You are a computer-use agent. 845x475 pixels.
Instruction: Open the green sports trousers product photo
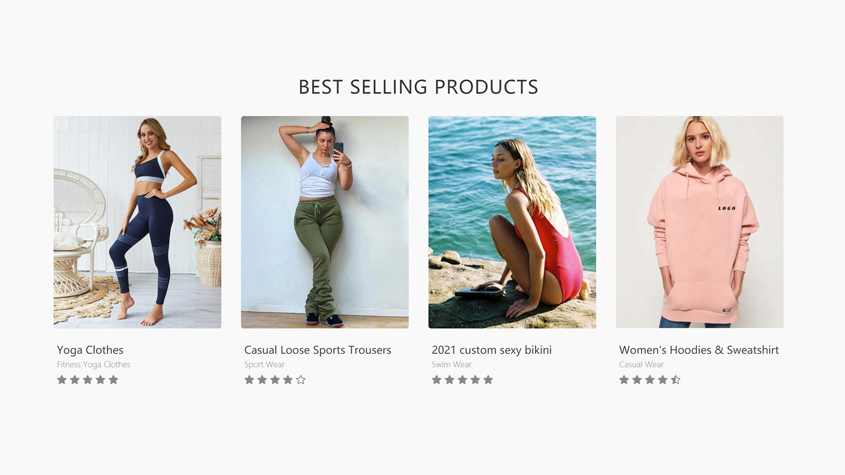tap(325, 222)
